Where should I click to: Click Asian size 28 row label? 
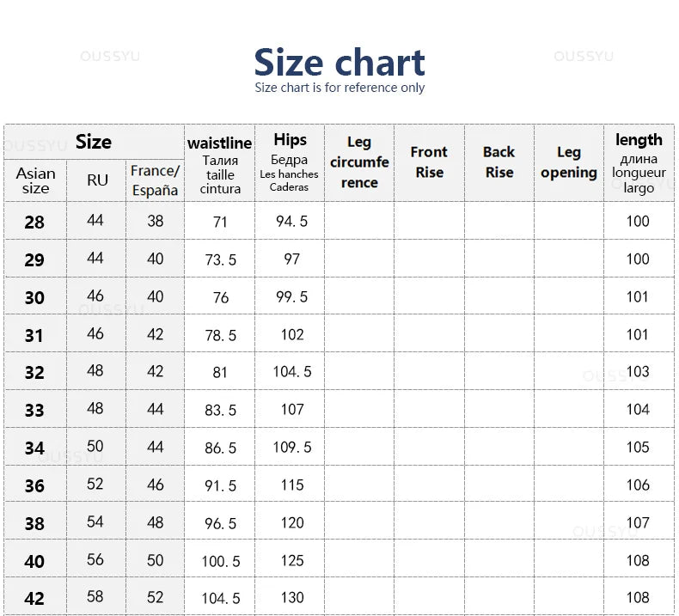click(x=34, y=223)
